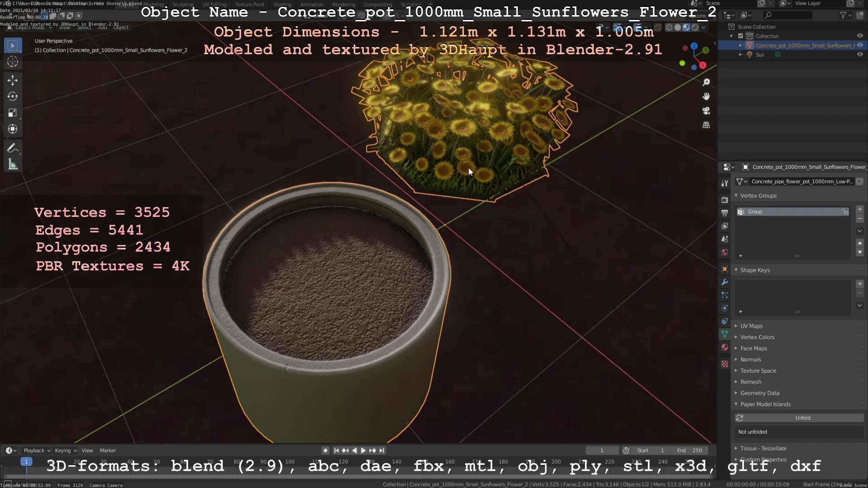868x488 pixels.
Task: Remove vertex group with minus button
Action: [860, 219]
